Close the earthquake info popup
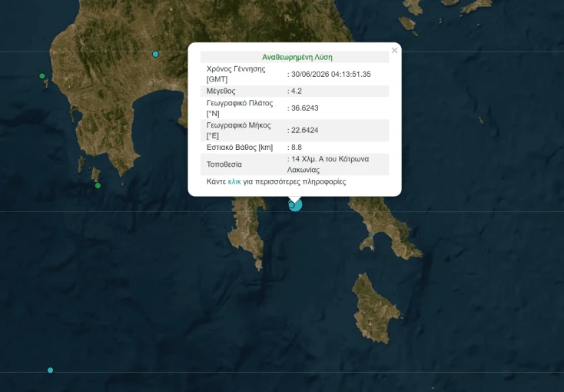The image size is (564, 392). 394,51
